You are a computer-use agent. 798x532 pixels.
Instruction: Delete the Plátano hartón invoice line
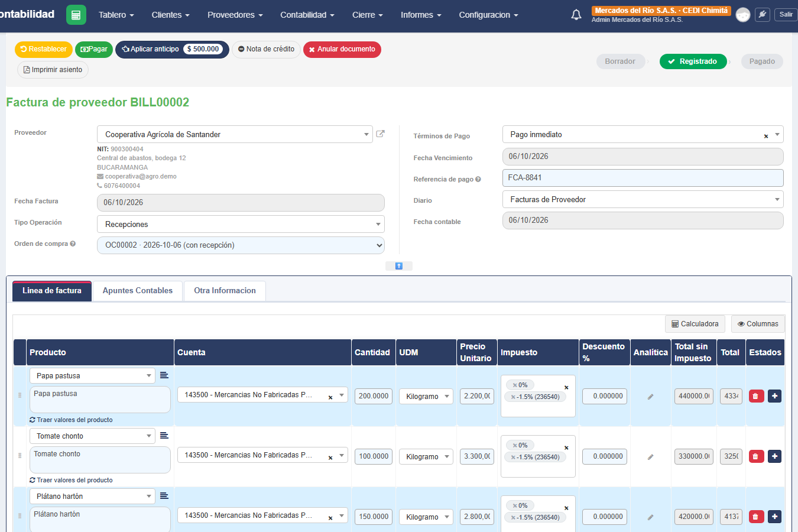[757, 517]
